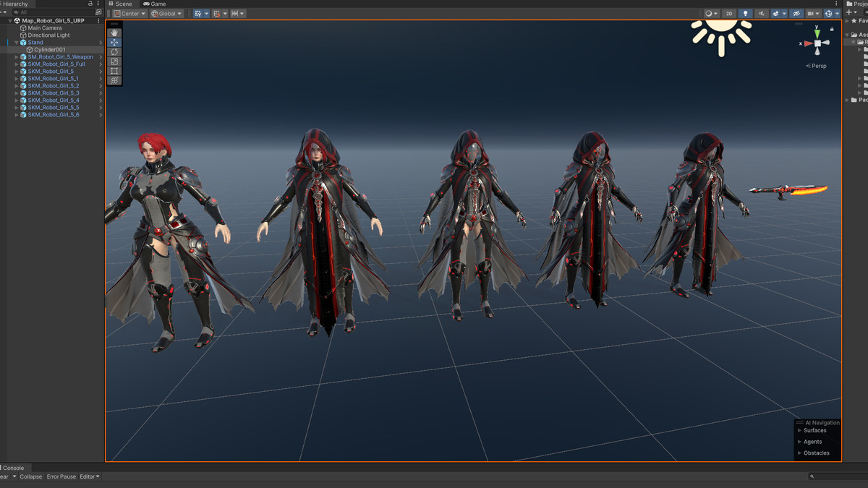Open the Editor dropdown in Console
This screenshot has width=868, height=488.
[x=90, y=477]
